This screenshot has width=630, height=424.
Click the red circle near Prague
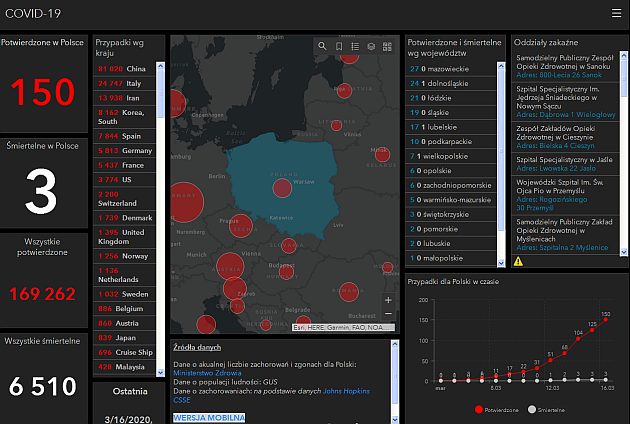[x=241, y=226]
